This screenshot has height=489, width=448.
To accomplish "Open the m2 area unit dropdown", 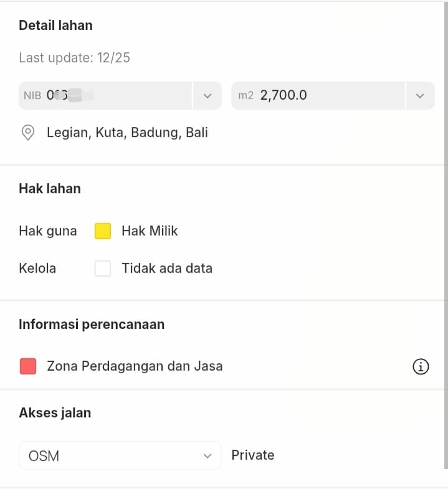I will (420, 96).
